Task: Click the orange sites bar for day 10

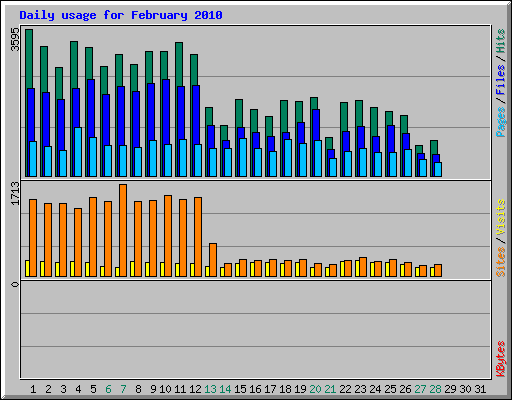Action: (x=168, y=236)
